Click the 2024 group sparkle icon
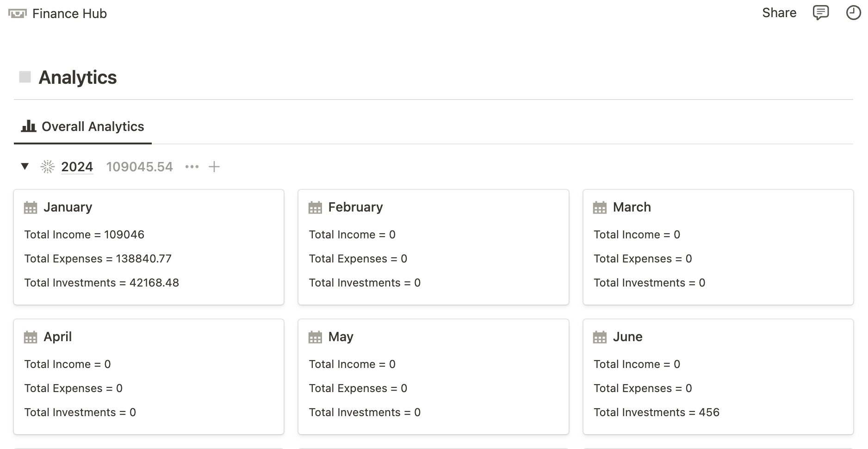Viewport: 868px width, 449px height. point(48,167)
